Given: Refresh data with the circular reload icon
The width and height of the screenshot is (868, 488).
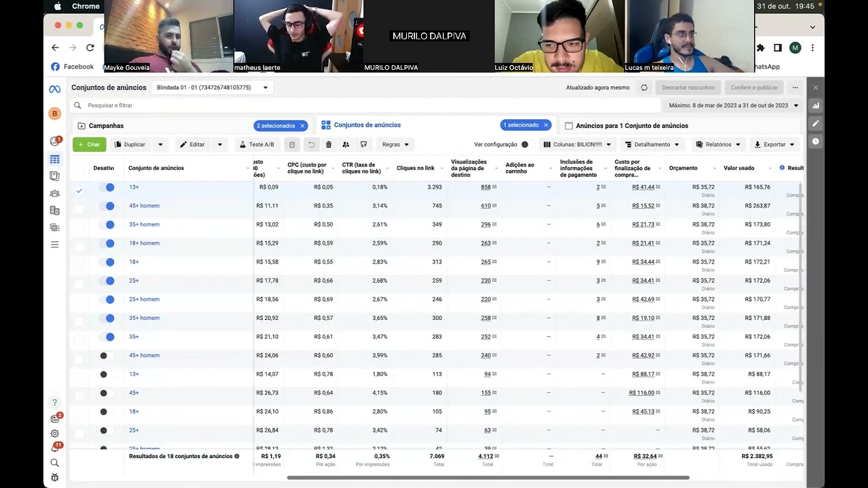Looking at the screenshot, I should (x=644, y=87).
